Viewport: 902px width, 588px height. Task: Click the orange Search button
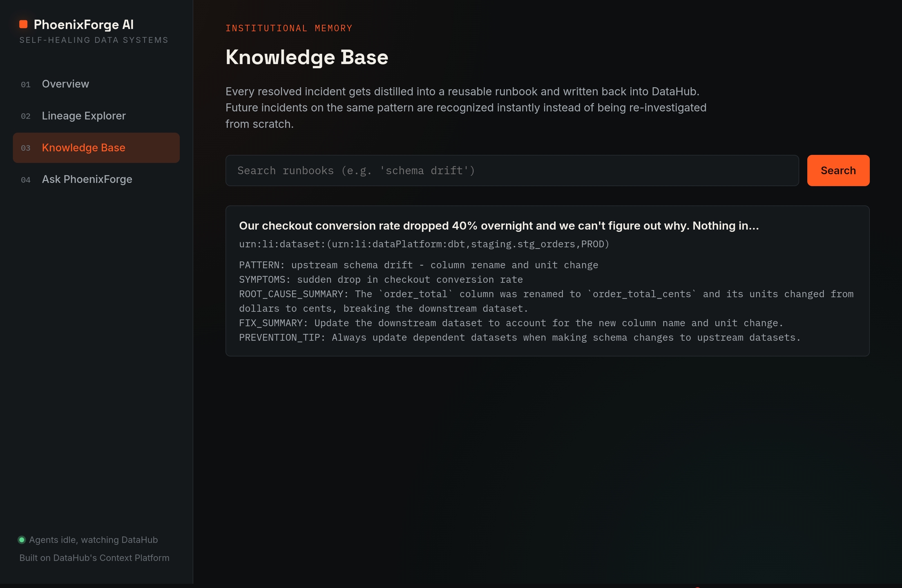pos(838,170)
